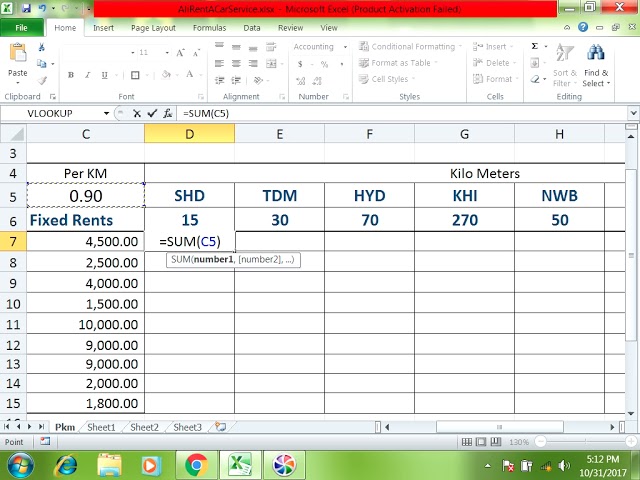This screenshot has height=480, width=640.
Task: Click the Increase Decimal icon
Action: pyautogui.click(x=301, y=81)
